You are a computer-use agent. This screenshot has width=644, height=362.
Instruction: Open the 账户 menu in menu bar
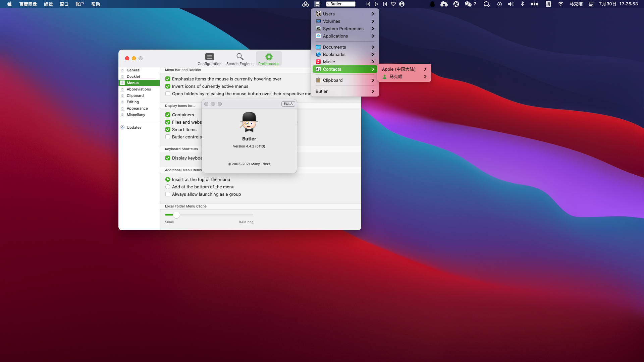click(x=80, y=4)
